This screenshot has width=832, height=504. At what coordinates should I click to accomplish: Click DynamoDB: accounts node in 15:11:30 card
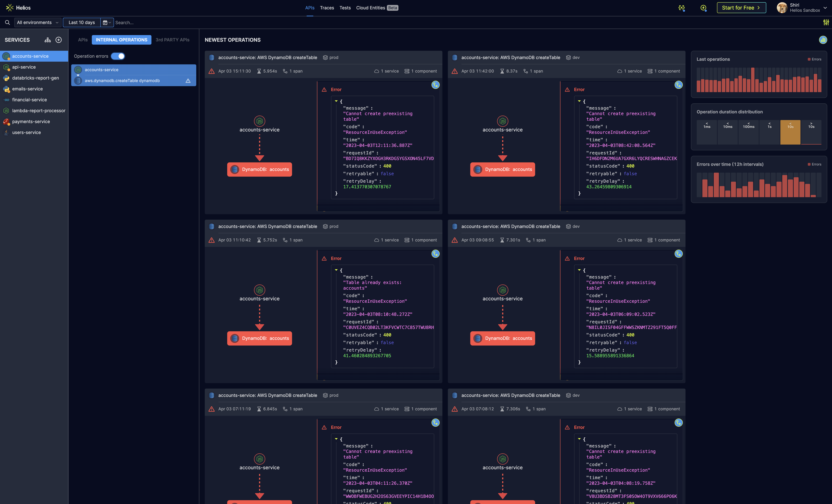tap(259, 169)
